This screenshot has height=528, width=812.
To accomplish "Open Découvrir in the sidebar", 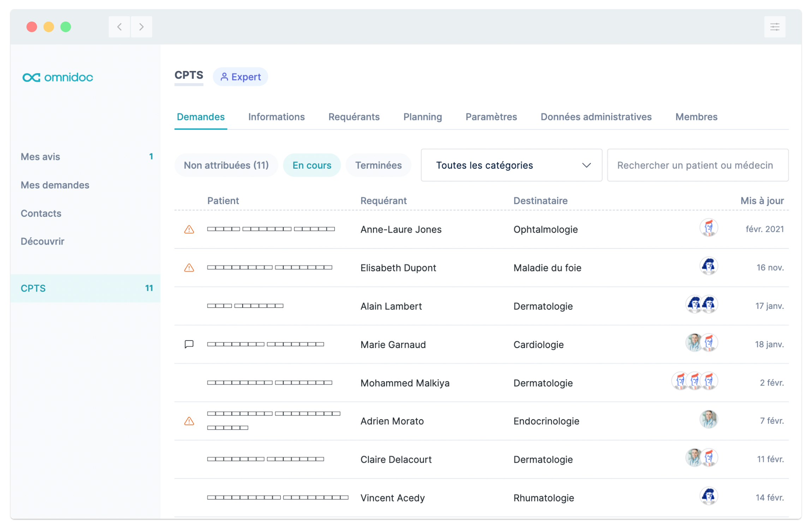I will pos(42,241).
